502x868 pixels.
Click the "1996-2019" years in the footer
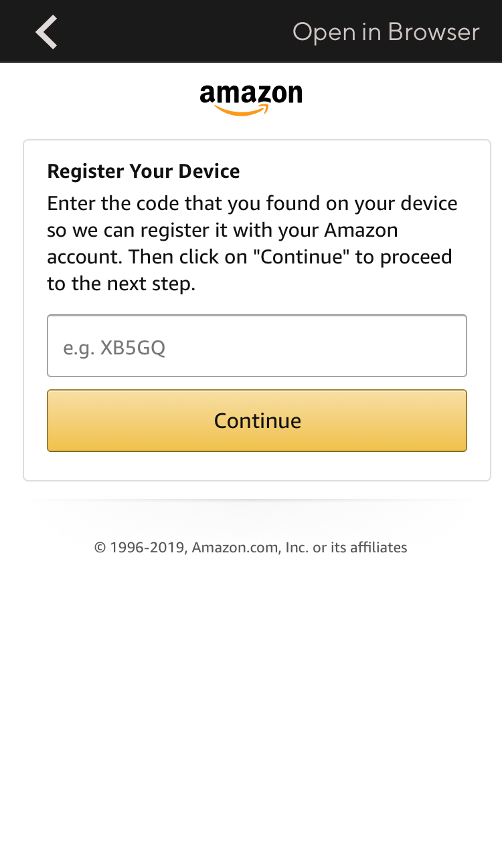point(147,547)
